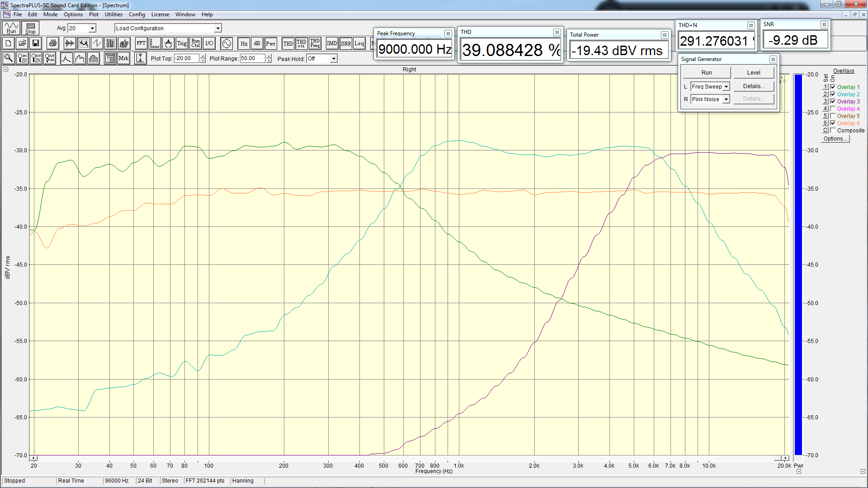The height and width of the screenshot is (488, 868).
Task: Open the Mode menu
Action: [50, 14]
